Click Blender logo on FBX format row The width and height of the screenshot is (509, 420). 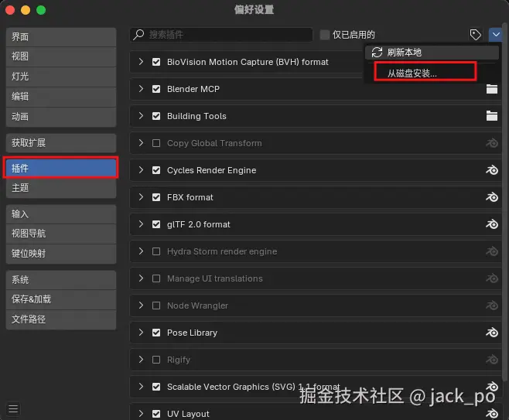coord(492,197)
